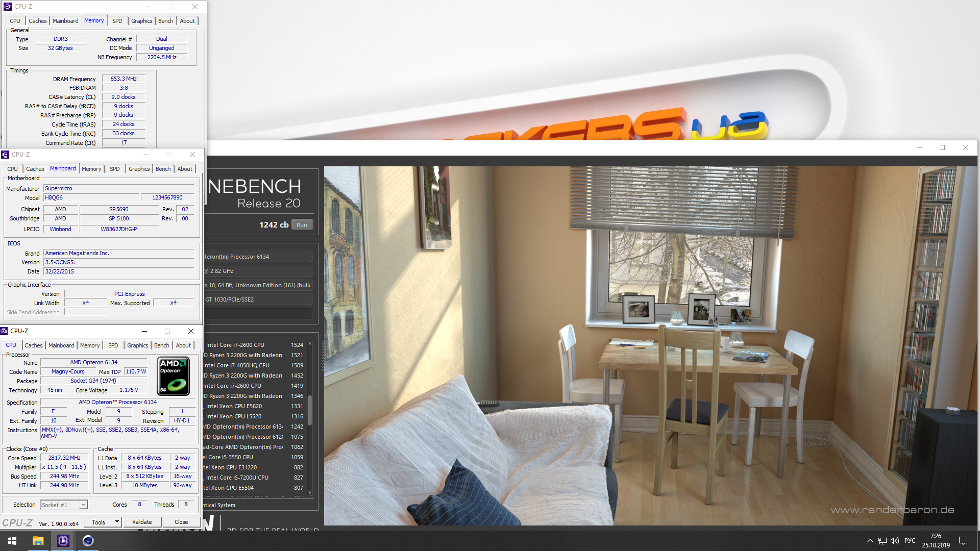The image size is (980, 551).
Task: Click the AMD Opteron processor logo
Action: [x=174, y=377]
